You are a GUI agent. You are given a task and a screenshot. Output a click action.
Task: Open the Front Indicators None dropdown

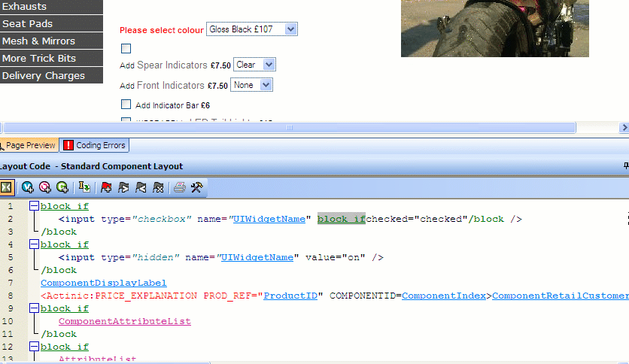click(251, 86)
